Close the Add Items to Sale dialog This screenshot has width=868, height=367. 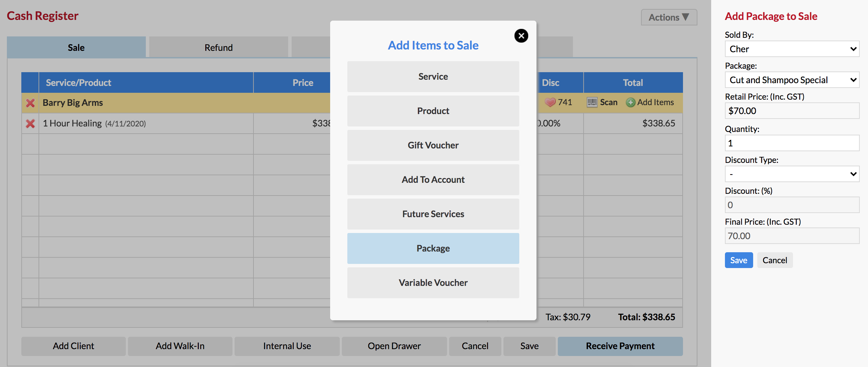tap(521, 36)
